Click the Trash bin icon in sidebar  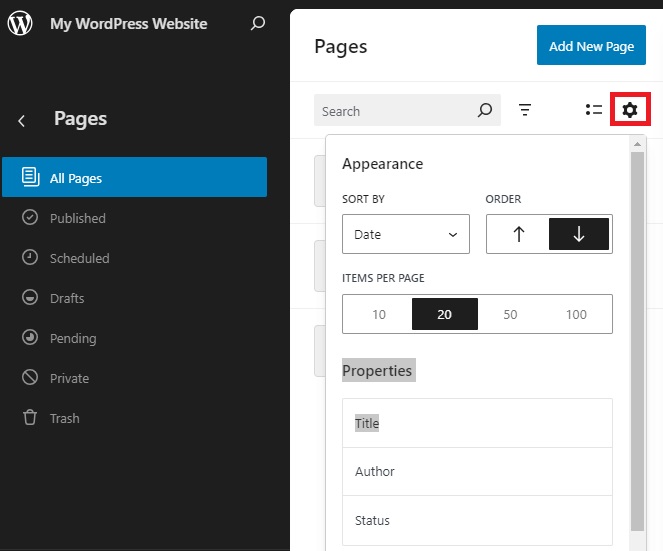point(30,418)
